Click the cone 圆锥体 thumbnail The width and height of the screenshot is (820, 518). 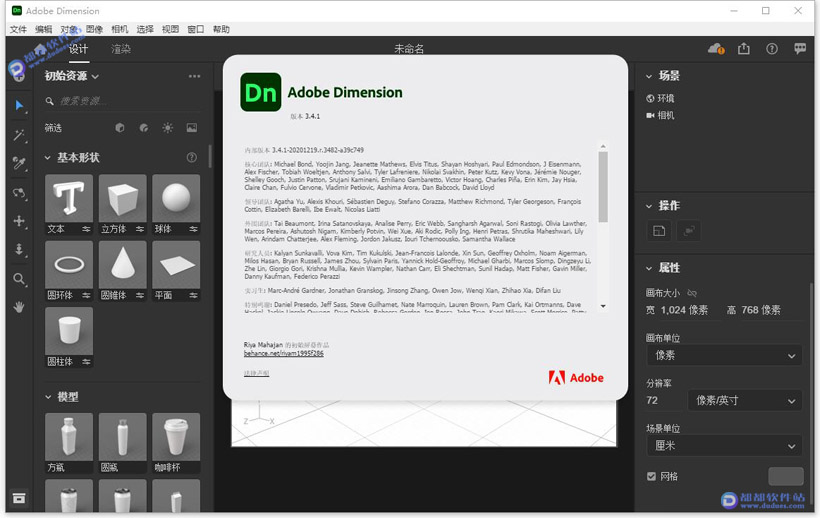coord(123,265)
